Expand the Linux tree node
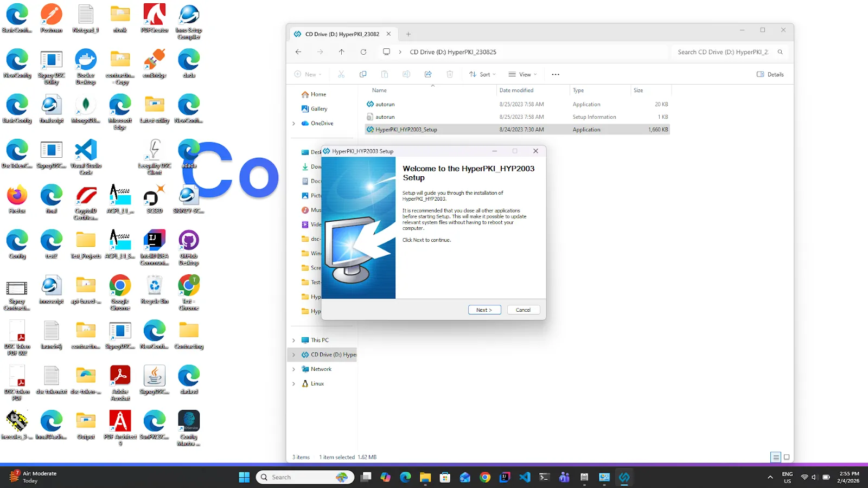 294,384
